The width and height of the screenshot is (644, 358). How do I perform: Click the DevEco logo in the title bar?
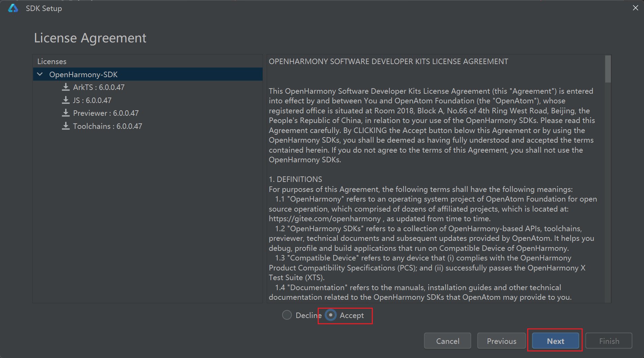13,8
